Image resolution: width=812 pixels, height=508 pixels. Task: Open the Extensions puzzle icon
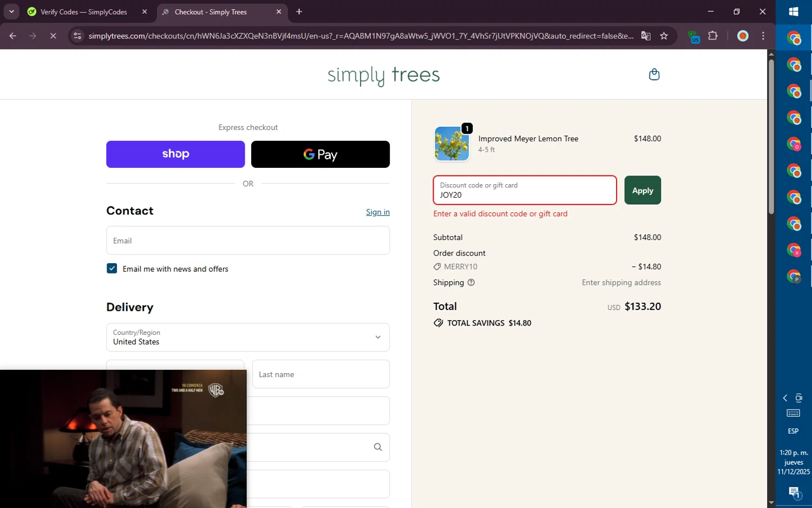click(x=713, y=36)
